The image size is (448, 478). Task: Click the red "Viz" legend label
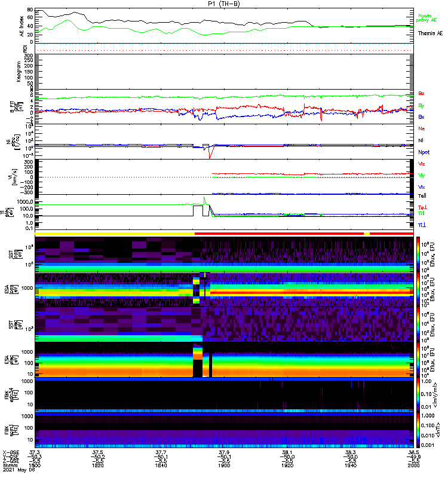(421, 164)
